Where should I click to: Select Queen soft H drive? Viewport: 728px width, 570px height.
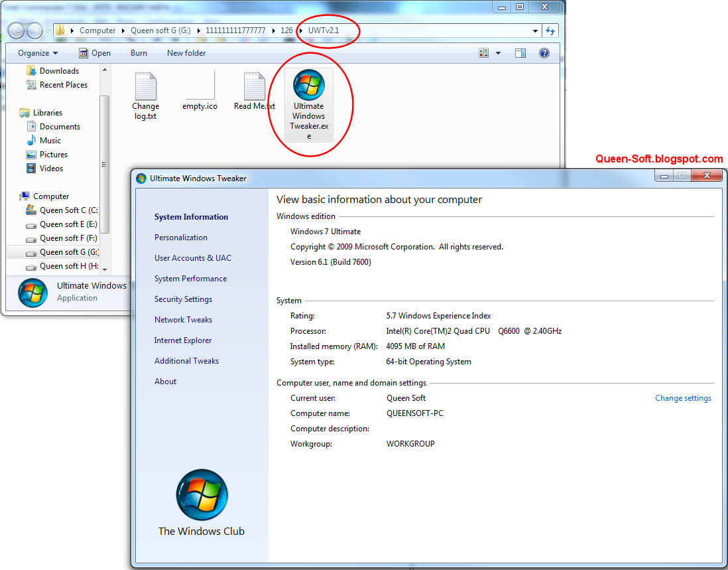click(x=62, y=266)
